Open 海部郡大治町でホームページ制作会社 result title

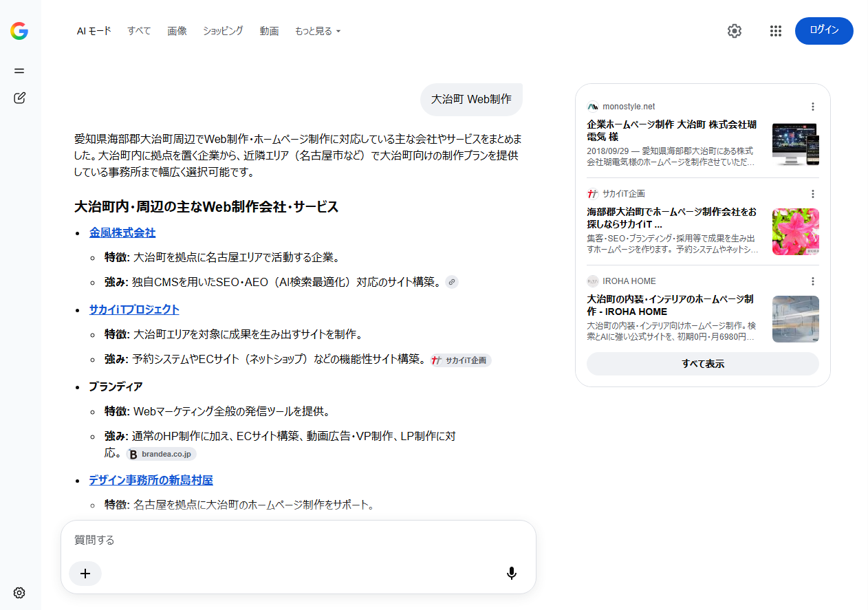click(672, 218)
